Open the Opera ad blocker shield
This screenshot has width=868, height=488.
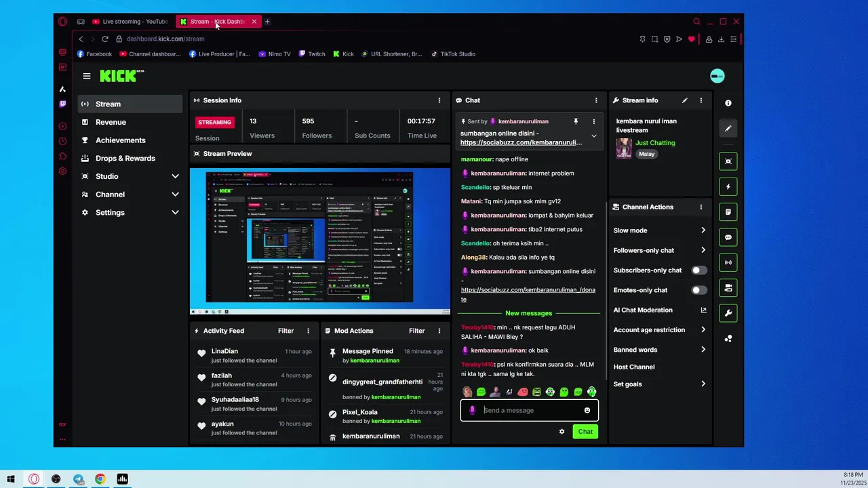click(x=667, y=39)
